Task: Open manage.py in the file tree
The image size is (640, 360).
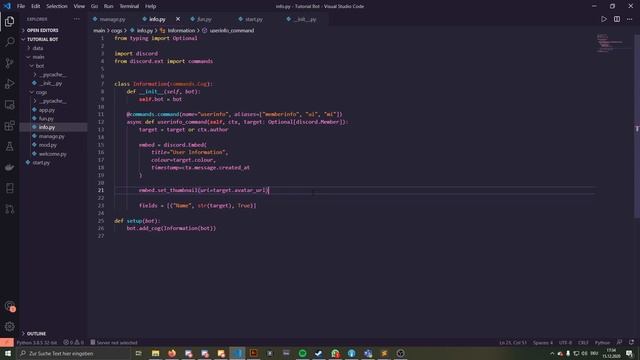Action: (x=51, y=136)
